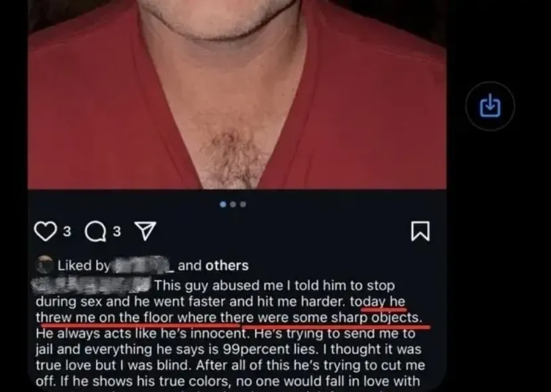View likes by clicking the count beside the heart

coord(67,231)
